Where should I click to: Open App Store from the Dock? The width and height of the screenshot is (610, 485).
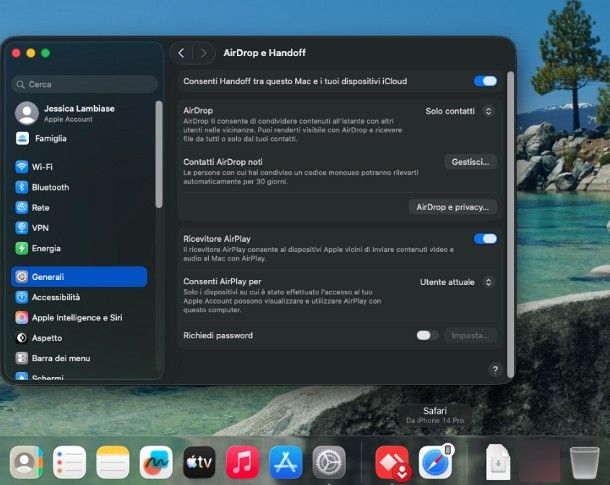tap(286, 462)
